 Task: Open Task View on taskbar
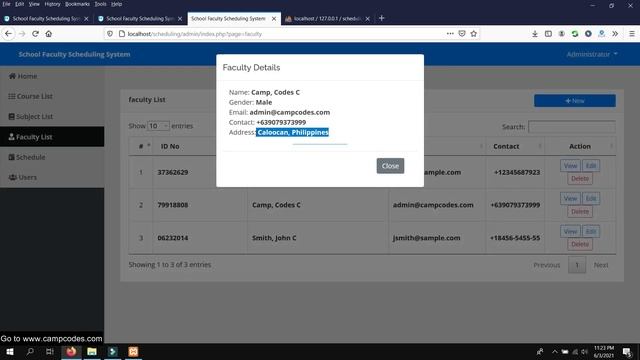tap(50, 351)
